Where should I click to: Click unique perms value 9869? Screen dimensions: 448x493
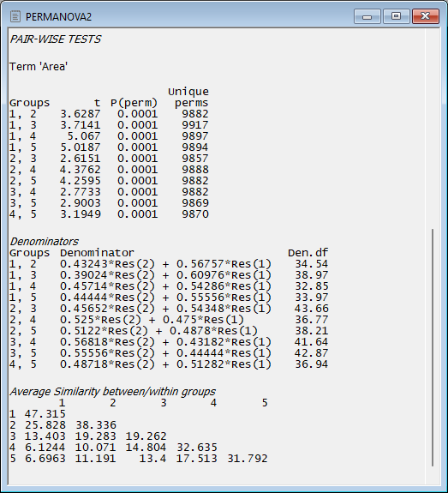coord(195,203)
